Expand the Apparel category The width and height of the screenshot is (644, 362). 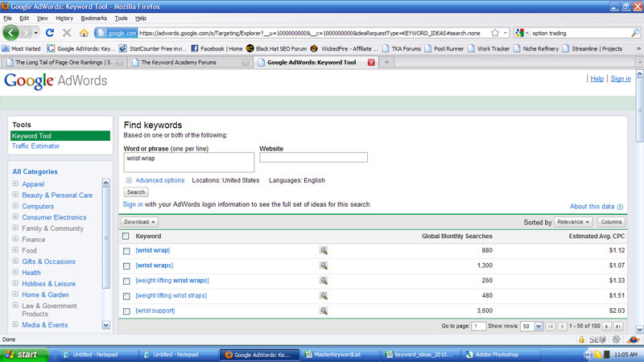(x=15, y=184)
